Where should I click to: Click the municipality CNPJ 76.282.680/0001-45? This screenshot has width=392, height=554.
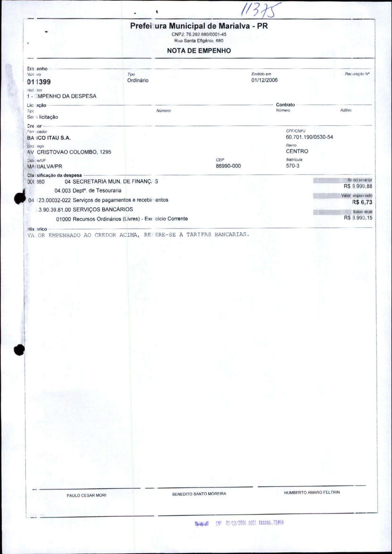click(x=199, y=34)
